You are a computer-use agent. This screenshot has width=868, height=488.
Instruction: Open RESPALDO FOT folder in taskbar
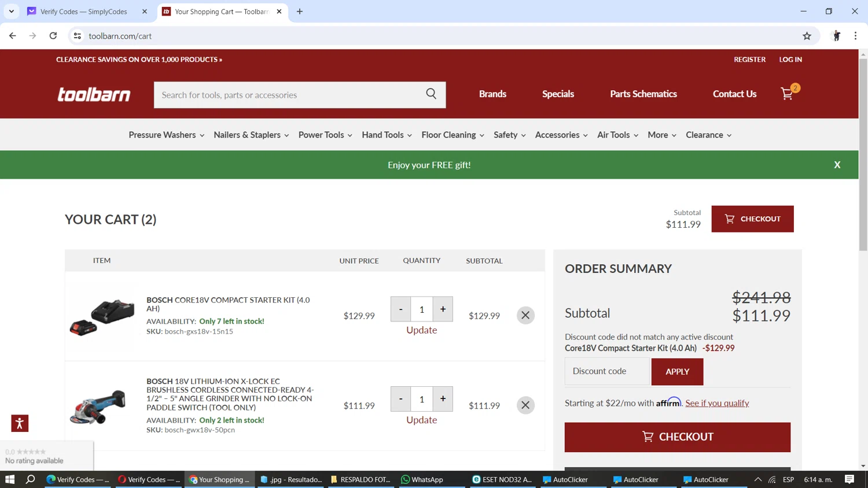click(x=360, y=479)
